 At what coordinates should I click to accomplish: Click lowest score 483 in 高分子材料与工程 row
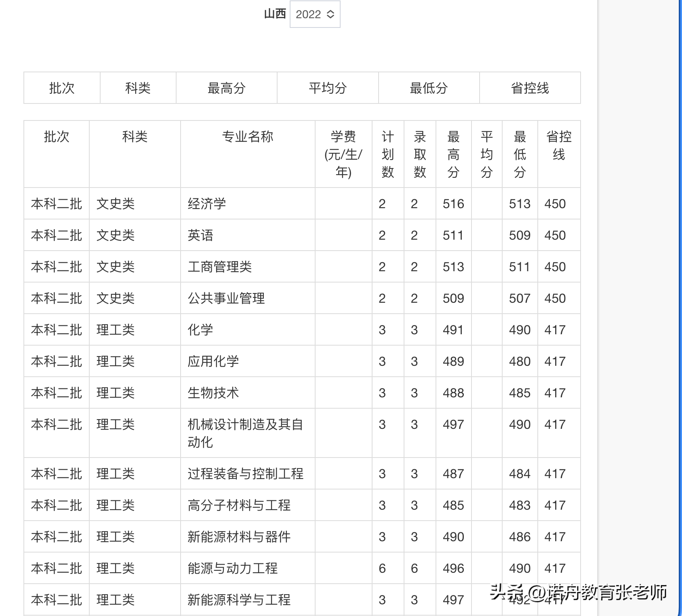[520, 505]
